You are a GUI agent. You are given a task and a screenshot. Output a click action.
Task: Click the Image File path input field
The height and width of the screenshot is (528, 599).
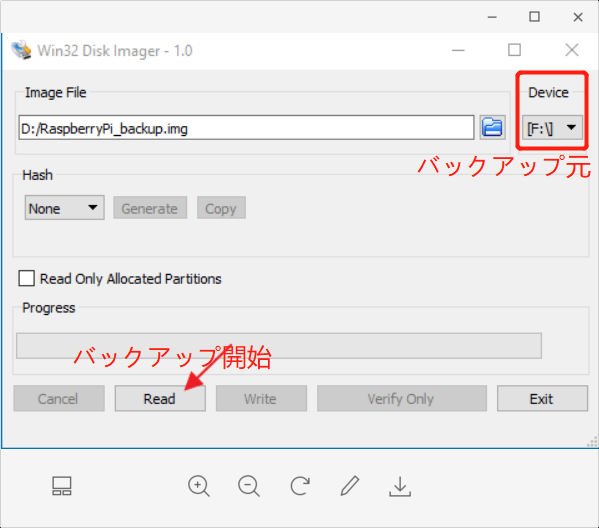(246, 128)
